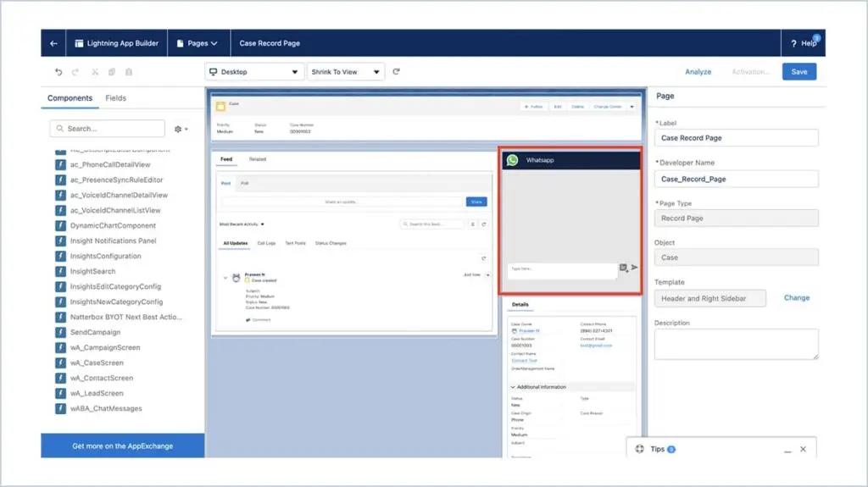The width and height of the screenshot is (868, 487).
Task: Open Lightning App Builder home
Action: pyautogui.click(x=117, y=43)
